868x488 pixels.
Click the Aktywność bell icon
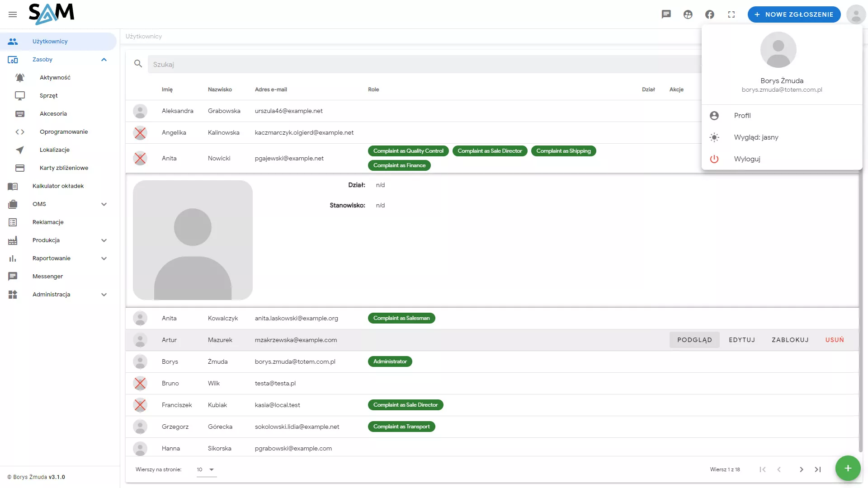click(20, 78)
